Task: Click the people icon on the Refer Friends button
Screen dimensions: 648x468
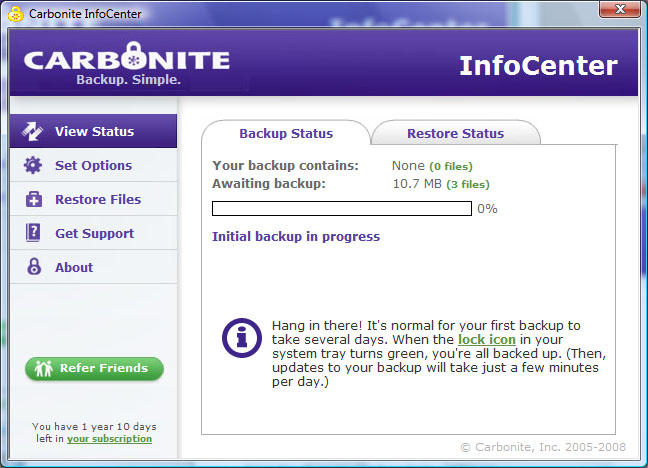Action: pyautogui.click(x=43, y=368)
